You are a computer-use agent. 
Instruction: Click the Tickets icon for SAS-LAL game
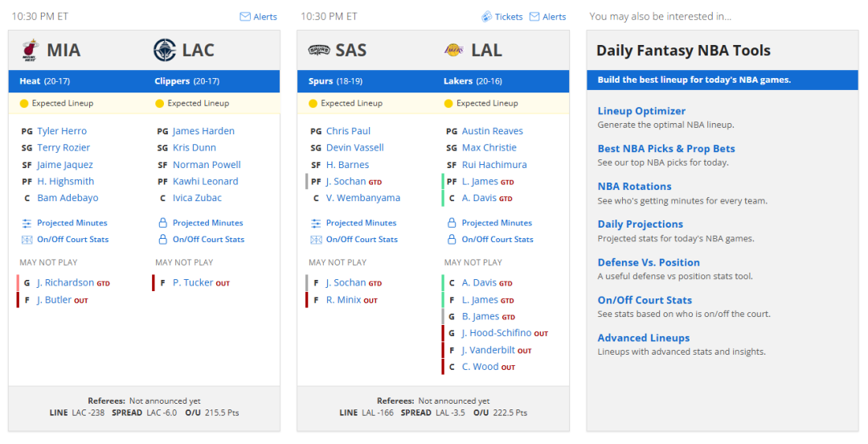(x=486, y=17)
